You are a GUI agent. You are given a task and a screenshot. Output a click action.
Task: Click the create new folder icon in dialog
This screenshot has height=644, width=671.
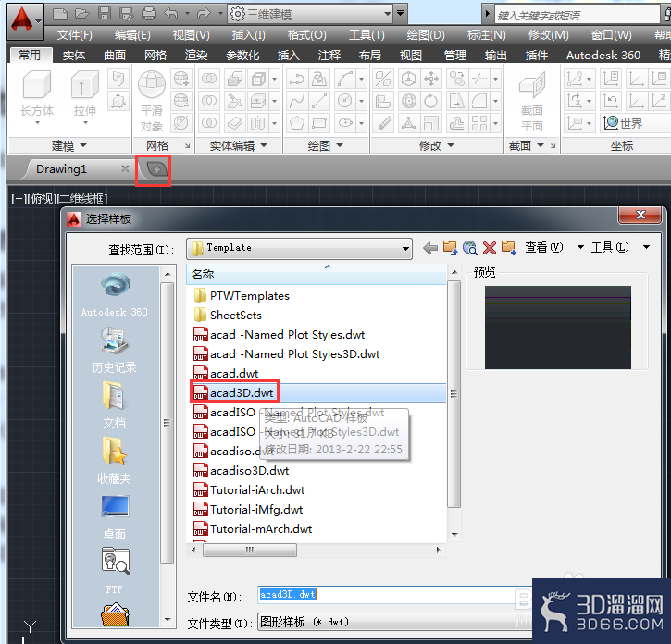point(509,247)
